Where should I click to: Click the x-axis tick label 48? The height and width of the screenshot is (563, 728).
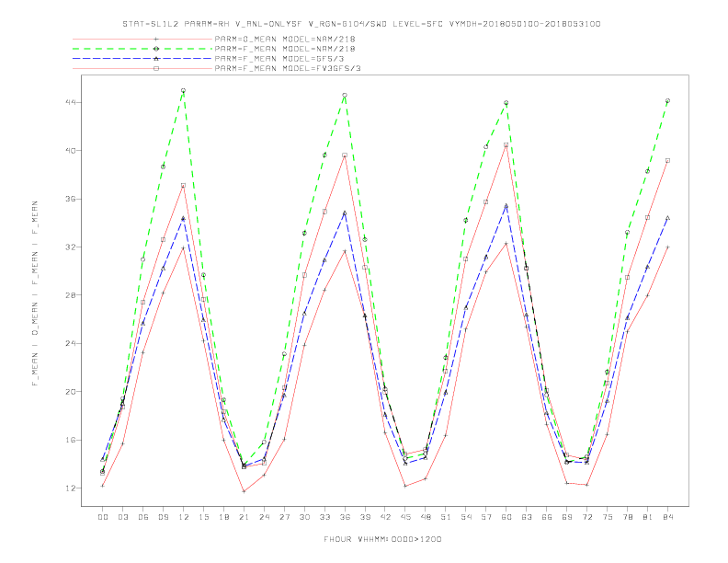point(426,517)
